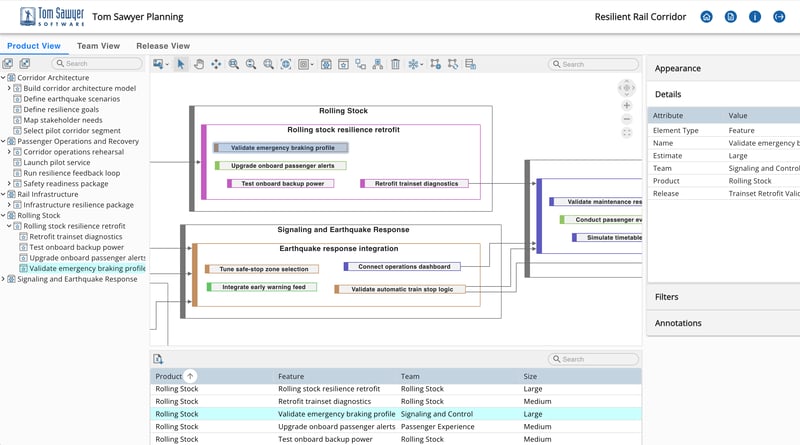The image size is (800, 445).
Task: Click the third magnifier zoom icon in toolbar
Action: pyautogui.click(x=268, y=64)
